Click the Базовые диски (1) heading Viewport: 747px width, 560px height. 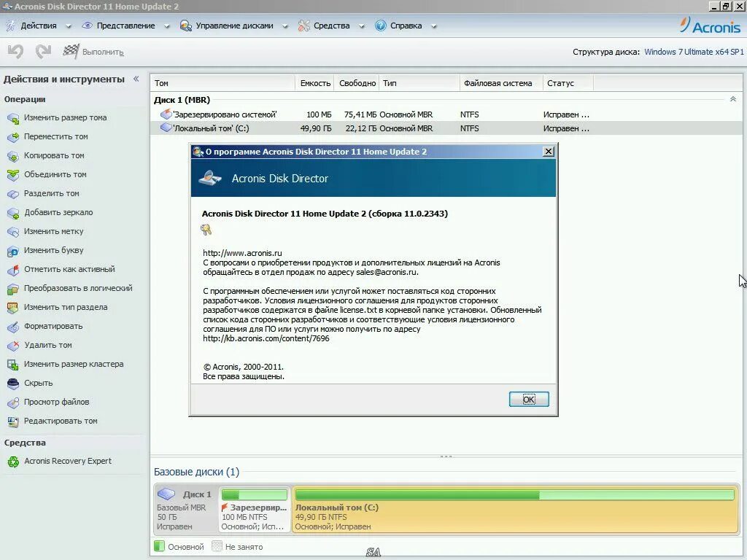(x=196, y=472)
